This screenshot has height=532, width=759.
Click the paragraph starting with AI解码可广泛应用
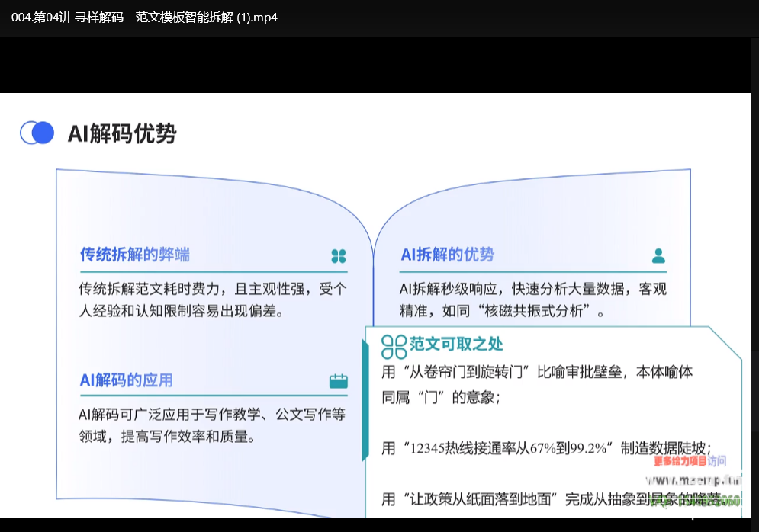pyautogui.click(x=213, y=425)
